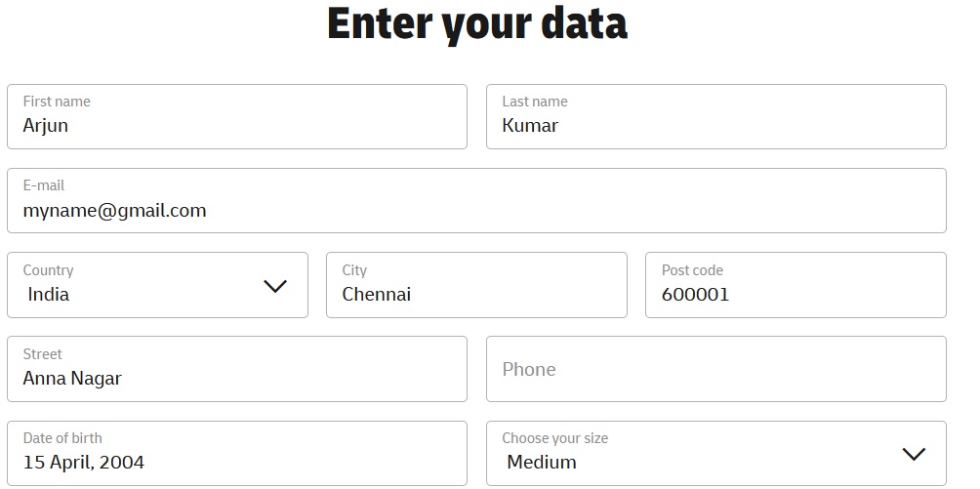Click the "Chennai" city value
The width and height of the screenshot is (980, 489).
(x=377, y=295)
